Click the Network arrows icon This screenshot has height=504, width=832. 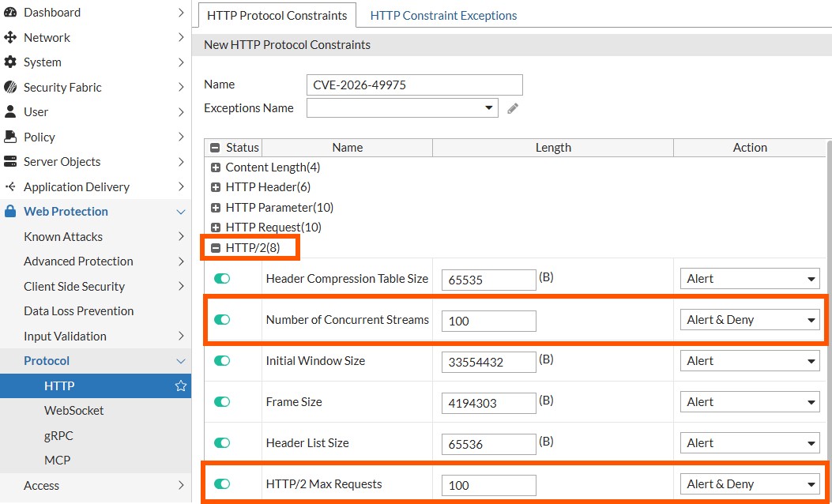(x=10, y=38)
